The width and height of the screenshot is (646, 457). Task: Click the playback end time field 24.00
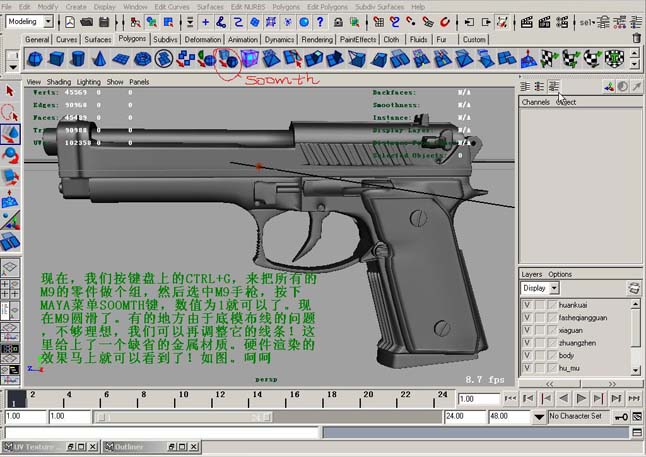click(465, 417)
